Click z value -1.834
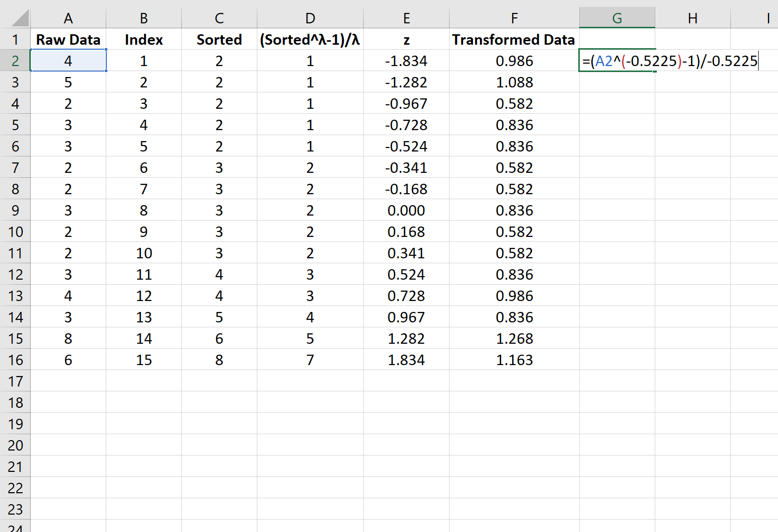The image size is (778, 532). 406,61
